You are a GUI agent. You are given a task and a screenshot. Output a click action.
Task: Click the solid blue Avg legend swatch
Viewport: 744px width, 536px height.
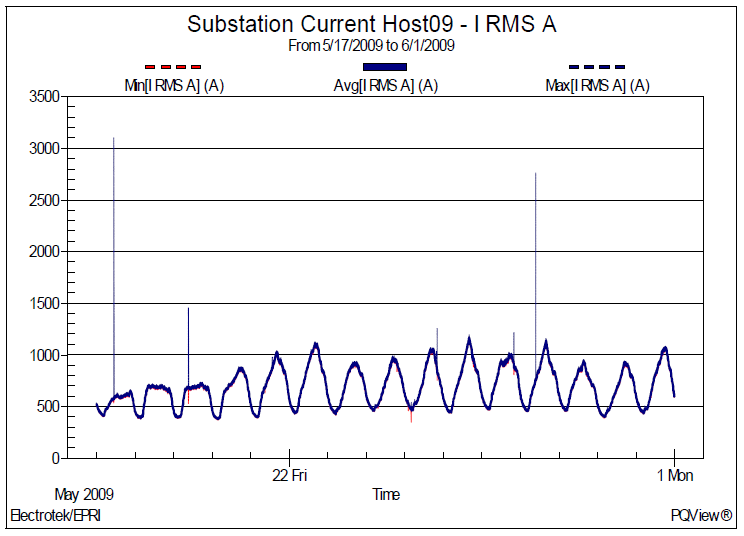point(385,67)
